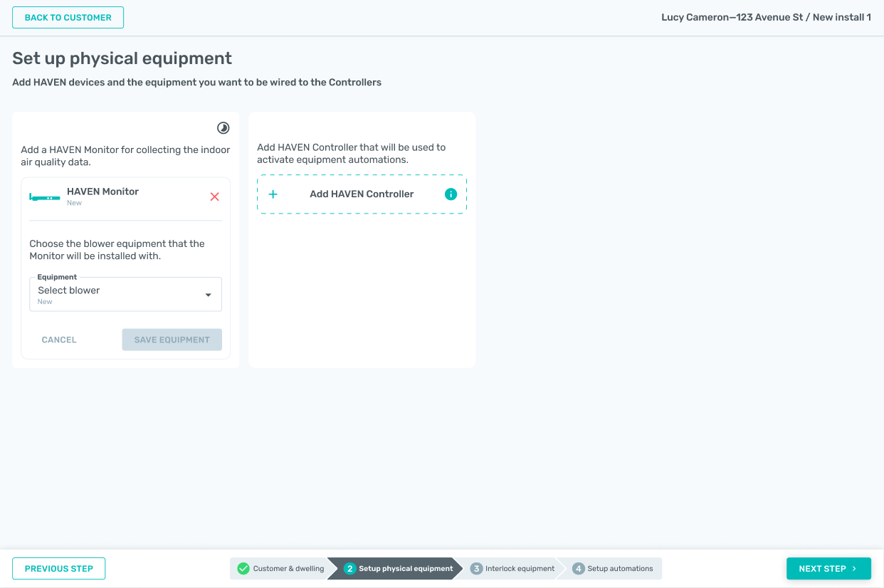Click Back to Customer button
Viewport: 884px width, 588px height.
click(x=68, y=18)
